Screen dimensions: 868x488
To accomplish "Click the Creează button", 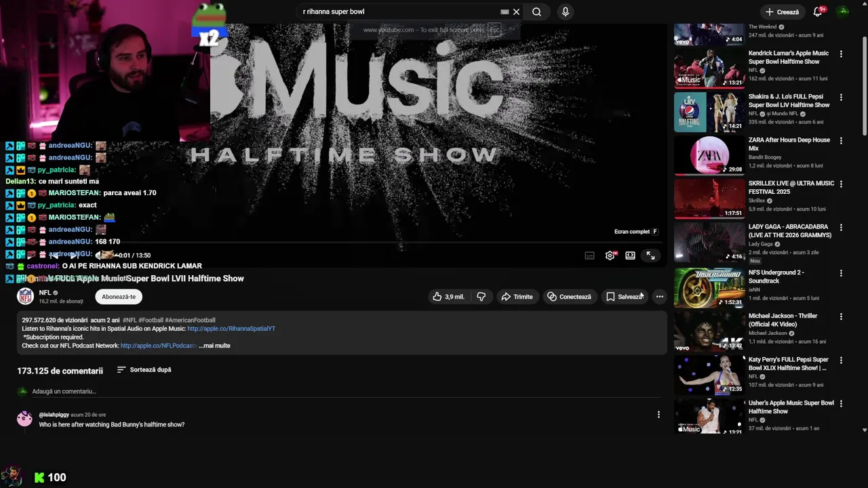I will (x=782, y=12).
